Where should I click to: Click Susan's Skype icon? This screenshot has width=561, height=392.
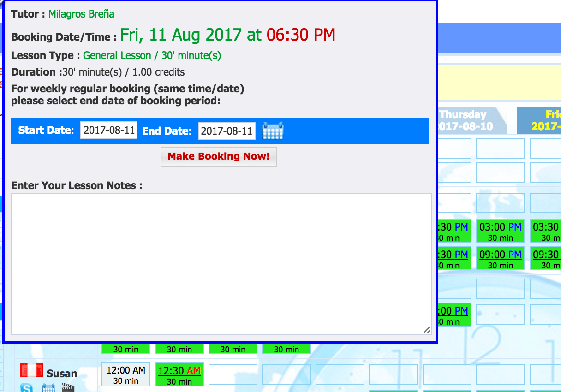(x=27, y=388)
